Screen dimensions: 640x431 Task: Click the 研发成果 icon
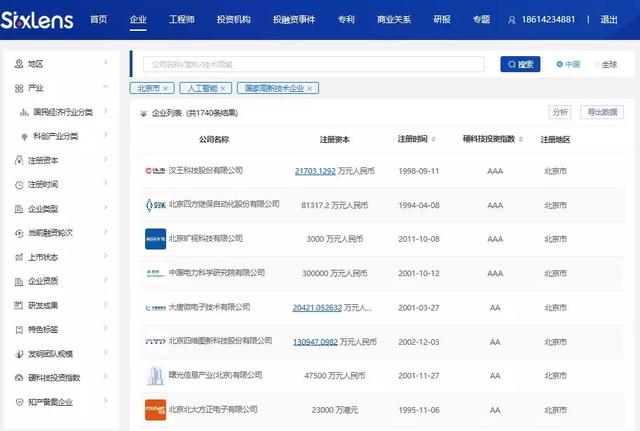point(19,305)
